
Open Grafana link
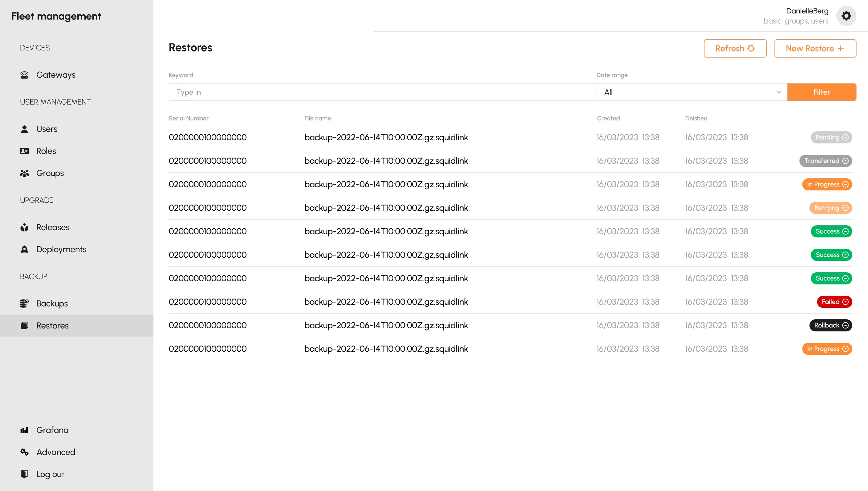(76, 430)
